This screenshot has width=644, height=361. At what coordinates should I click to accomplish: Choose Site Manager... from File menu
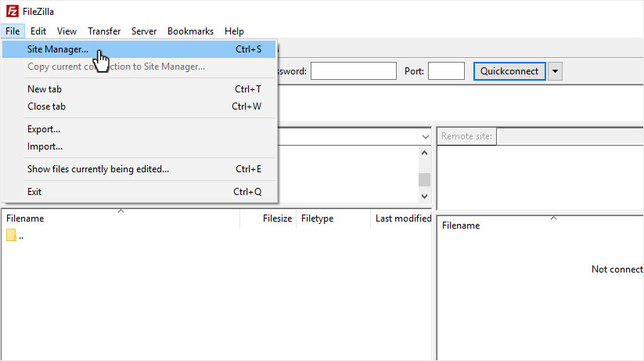click(x=139, y=49)
